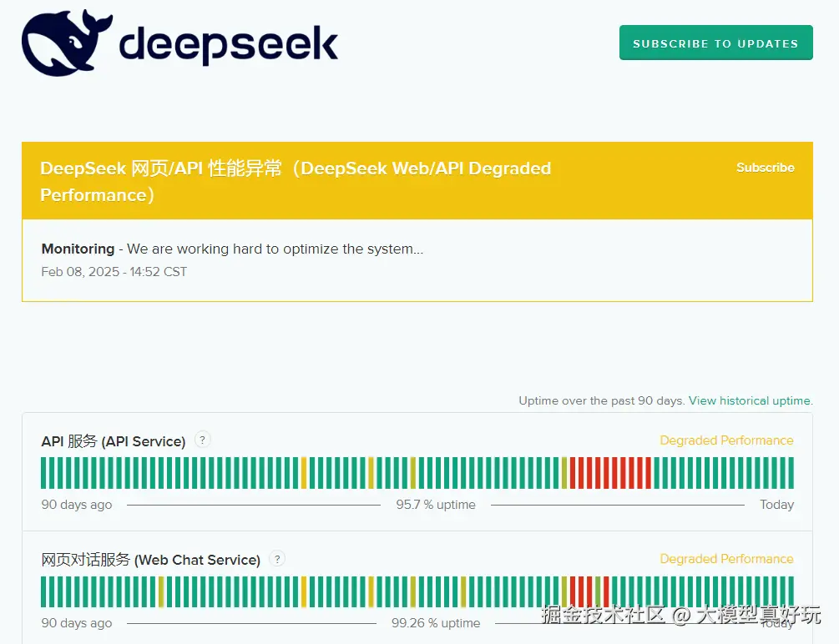The height and width of the screenshot is (644, 839).
Task: Click the 网页对话服务 (Web Chat Service) name
Action: point(151,560)
